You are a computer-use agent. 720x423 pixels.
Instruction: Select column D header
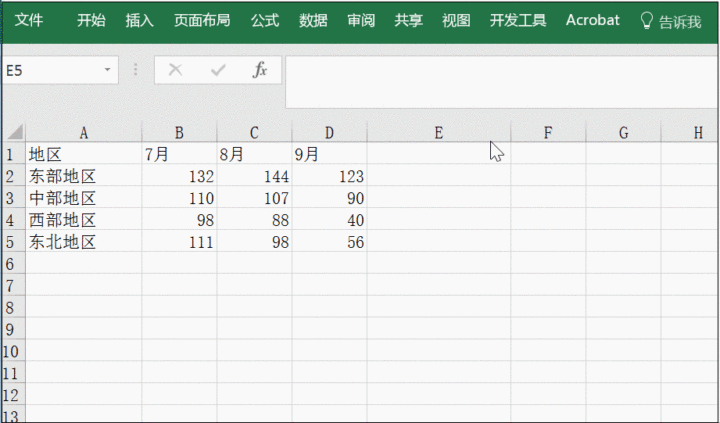(329, 133)
